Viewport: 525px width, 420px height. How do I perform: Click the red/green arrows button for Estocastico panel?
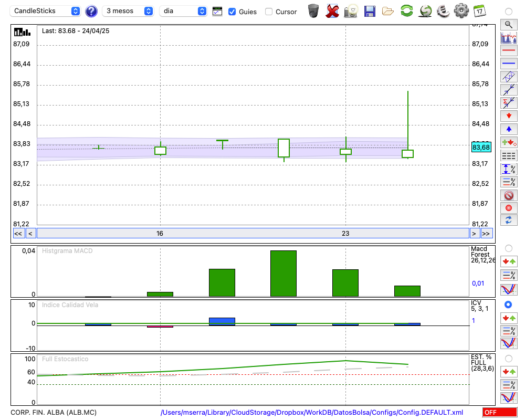coord(509,372)
